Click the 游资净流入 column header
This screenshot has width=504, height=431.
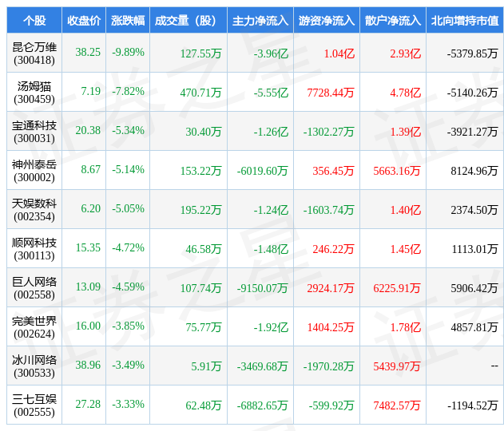[327, 21]
